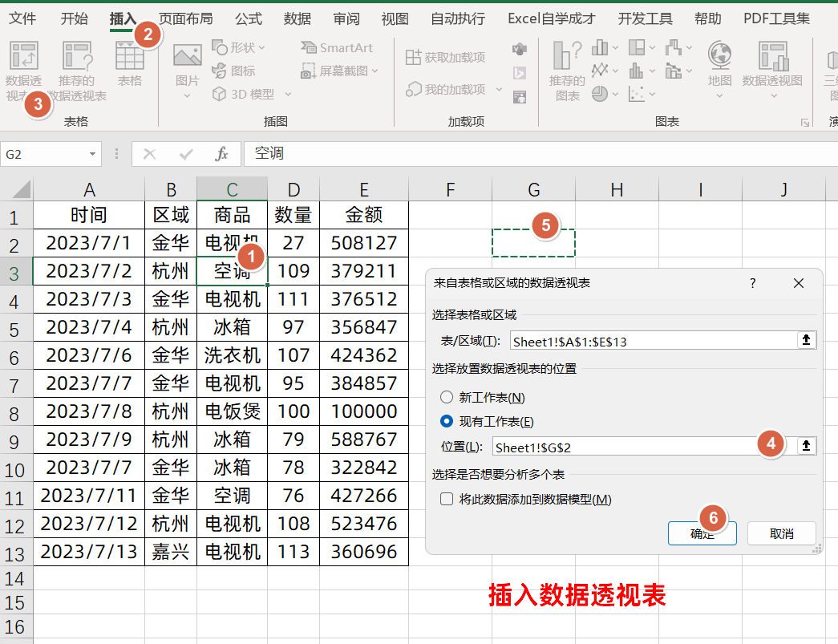Viewport: 838px width, 644px height.
Task: Click the pie chart icon
Action: tap(600, 94)
